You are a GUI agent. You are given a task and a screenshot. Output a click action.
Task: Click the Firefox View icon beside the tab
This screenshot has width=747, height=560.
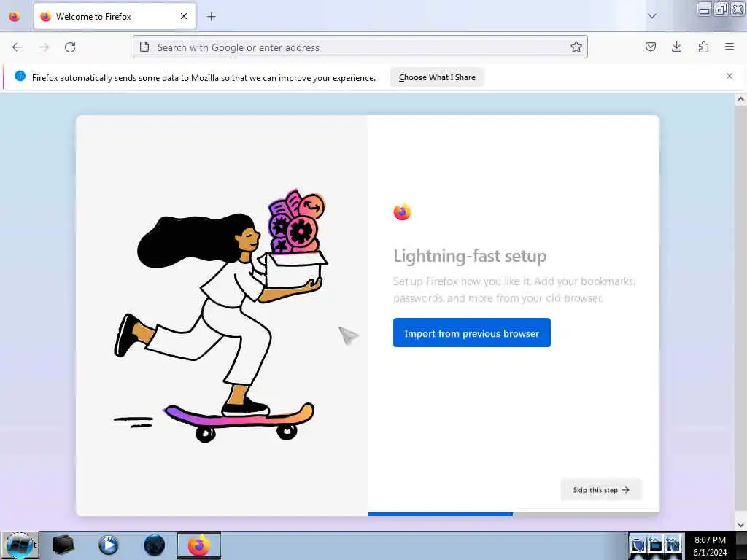pos(15,16)
